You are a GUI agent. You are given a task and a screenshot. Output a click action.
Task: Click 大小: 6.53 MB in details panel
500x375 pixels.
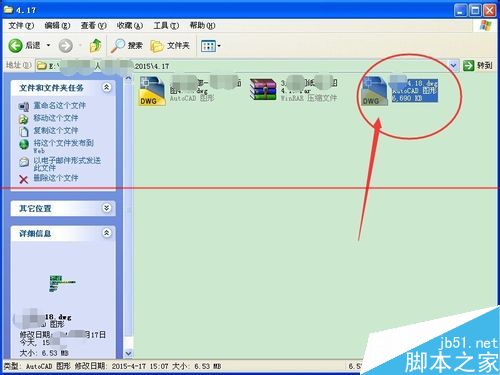(44, 353)
